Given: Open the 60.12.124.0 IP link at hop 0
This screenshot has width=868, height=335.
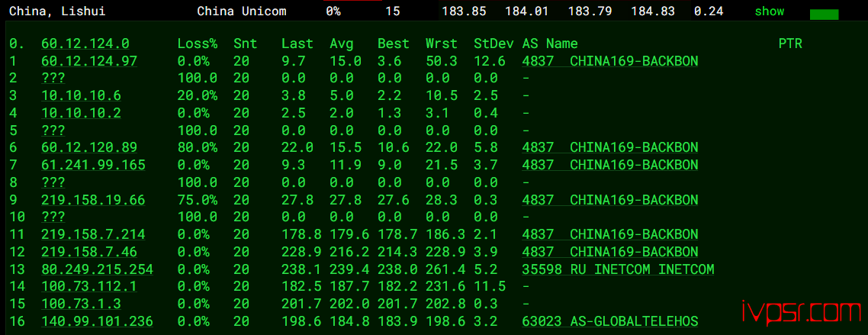Looking at the screenshot, I should 85,44.
